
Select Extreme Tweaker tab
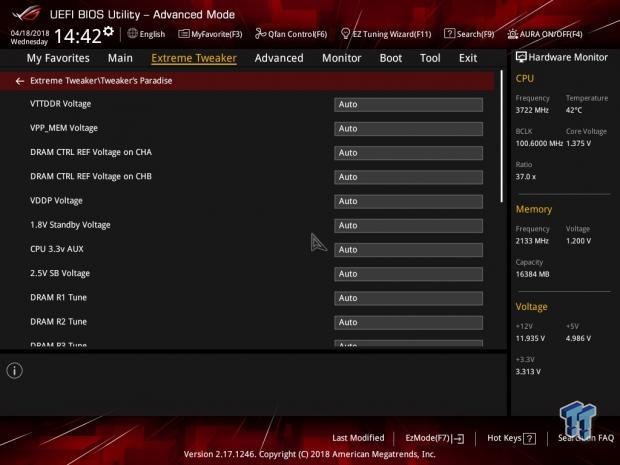pos(194,58)
